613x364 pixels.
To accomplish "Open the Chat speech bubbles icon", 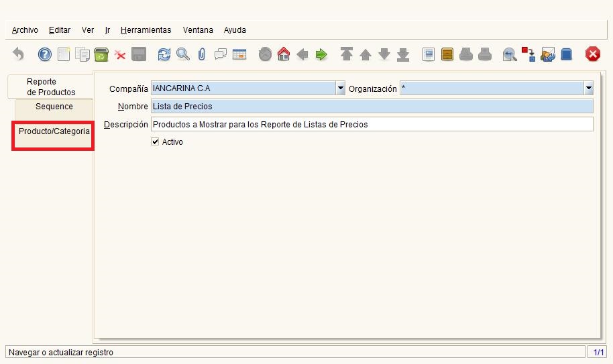I will (x=221, y=54).
